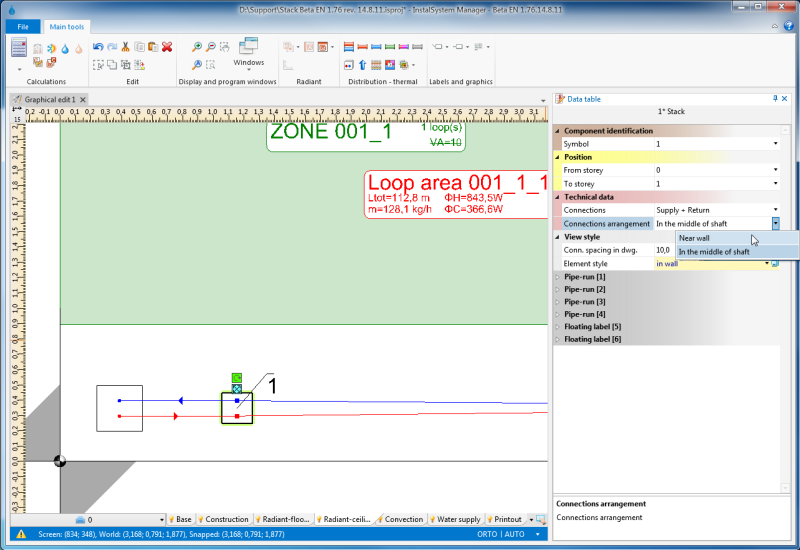Expand the Pipe-run [2] section
The width and height of the screenshot is (800, 550).
point(558,289)
